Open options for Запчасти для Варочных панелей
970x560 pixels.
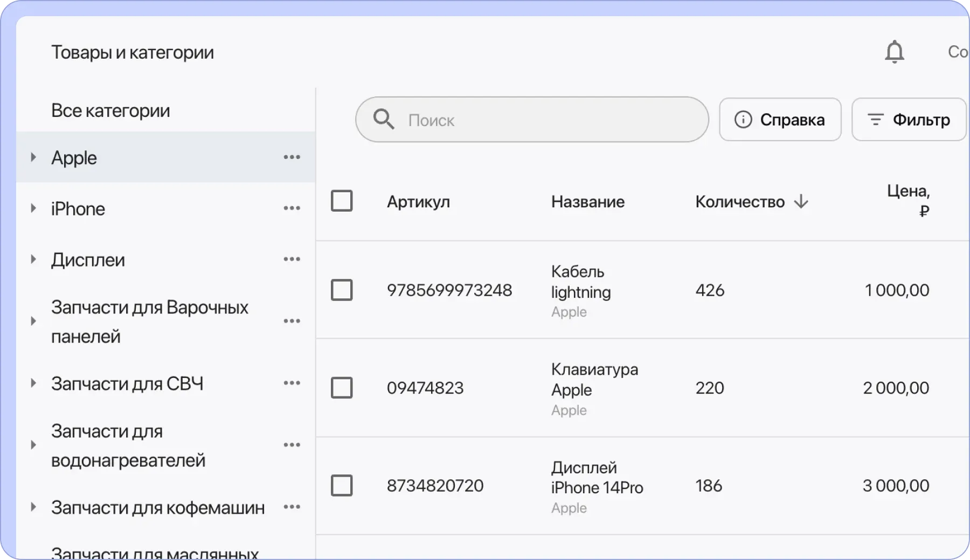click(292, 321)
